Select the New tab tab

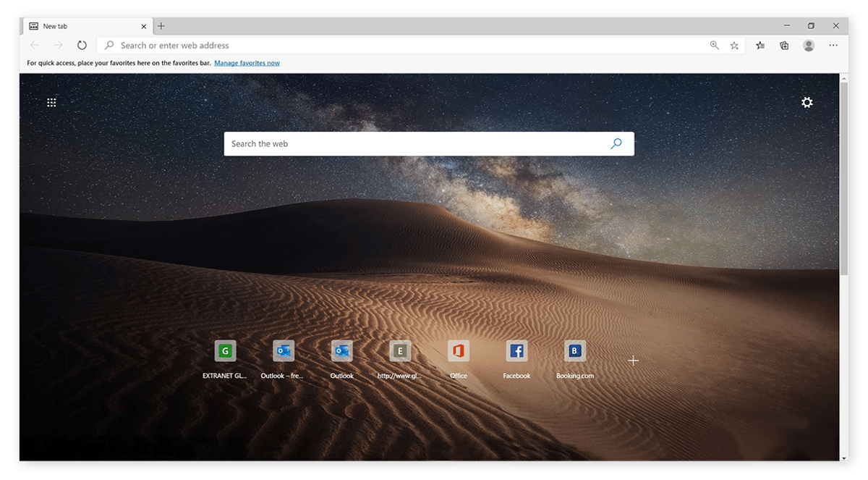click(80, 25)
